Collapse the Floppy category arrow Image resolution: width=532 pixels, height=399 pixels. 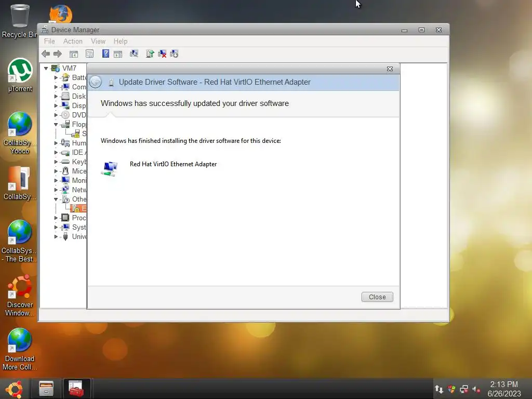coord(56,125)
